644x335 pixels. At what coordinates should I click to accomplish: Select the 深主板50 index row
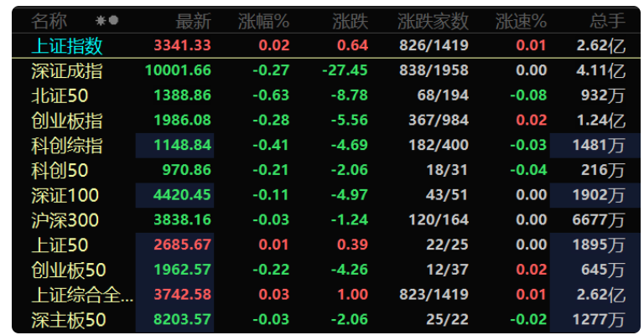pos(326,320)
